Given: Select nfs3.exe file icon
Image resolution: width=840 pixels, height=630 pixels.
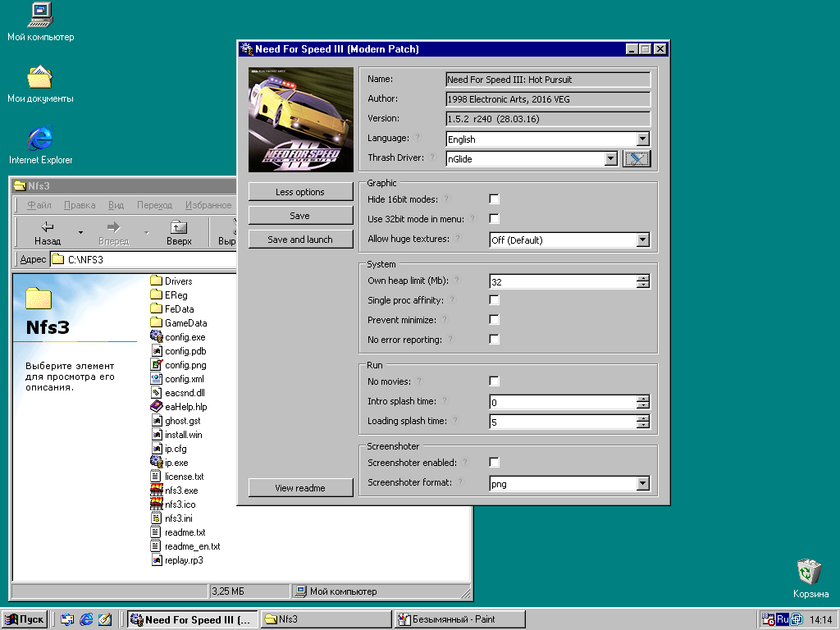Looking at the screenshot, I should (x=157, y=491).
